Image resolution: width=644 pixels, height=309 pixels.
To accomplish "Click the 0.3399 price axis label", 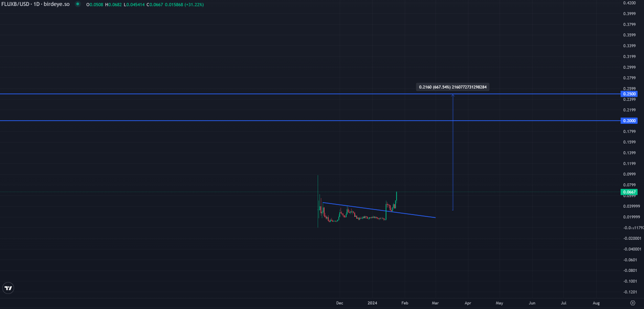I will [x=630, y=46].
